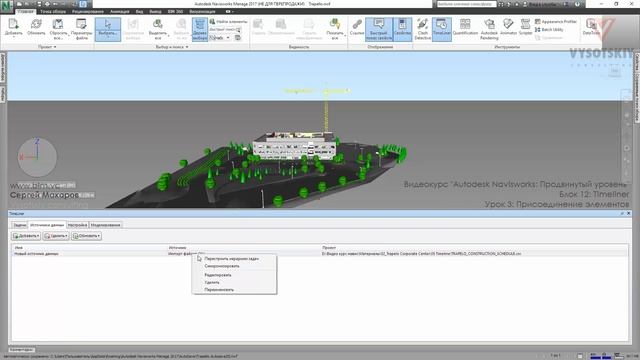Click the quick find input field in ribbon
This screenshot has height=360, width=640.
[x=222, y=29]
